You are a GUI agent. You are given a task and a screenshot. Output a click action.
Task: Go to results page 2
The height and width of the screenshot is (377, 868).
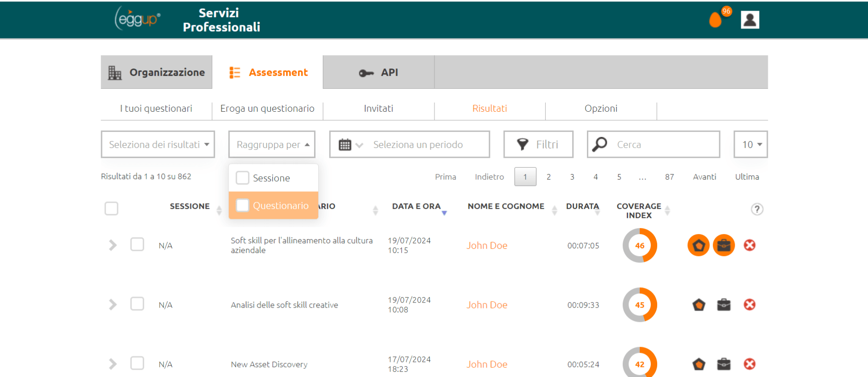pos(548,177)
